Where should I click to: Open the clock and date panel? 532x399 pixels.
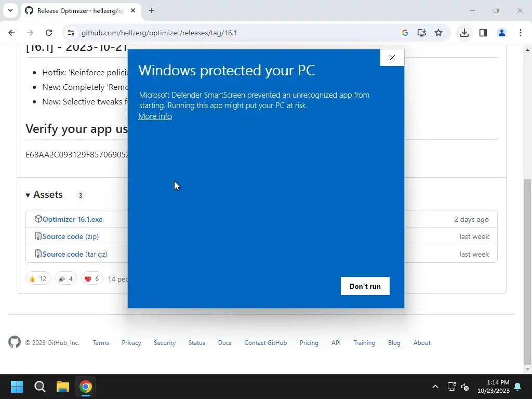494,387
